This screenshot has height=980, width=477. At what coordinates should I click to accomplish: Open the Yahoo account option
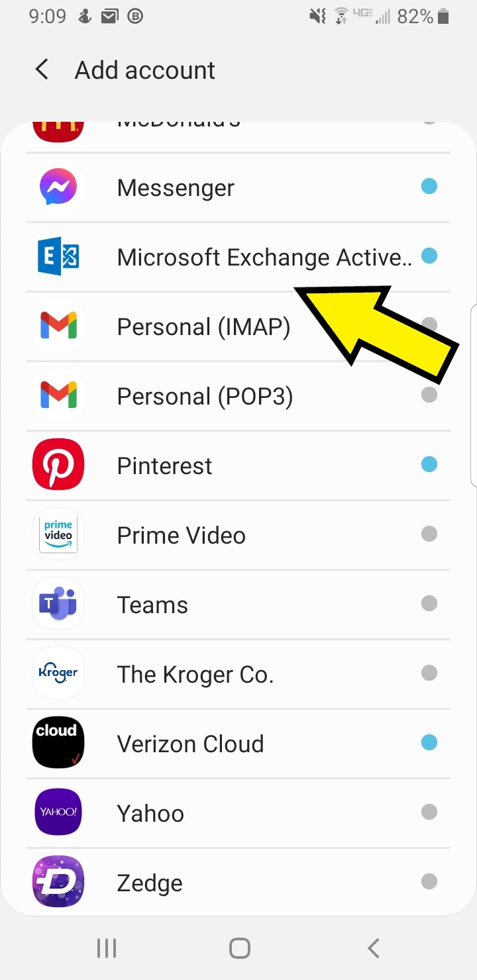coord(238,813)
